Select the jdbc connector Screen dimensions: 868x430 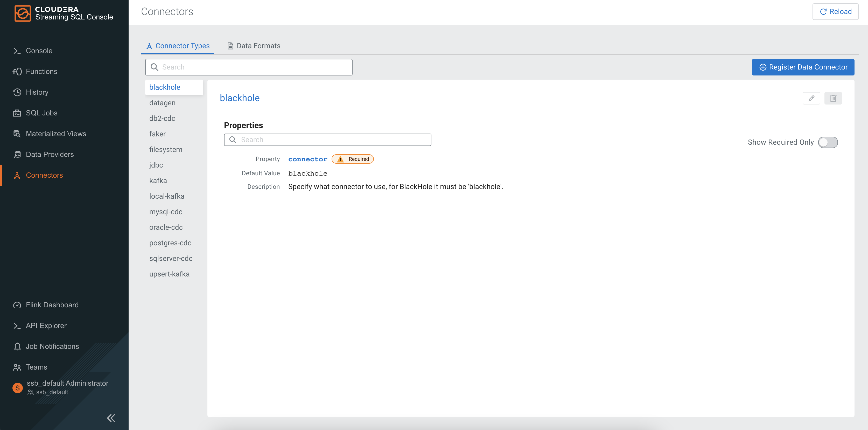click(x=174, y=165)
